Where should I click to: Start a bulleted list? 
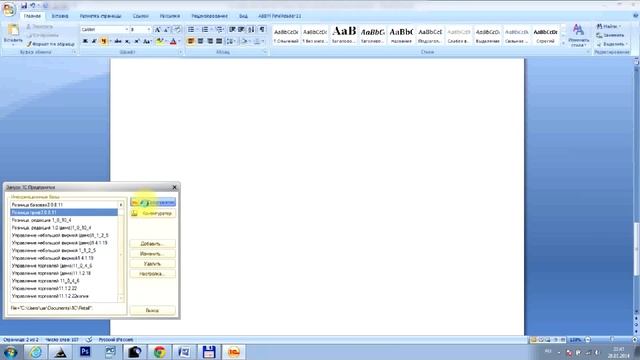click(x=191, y=30)
